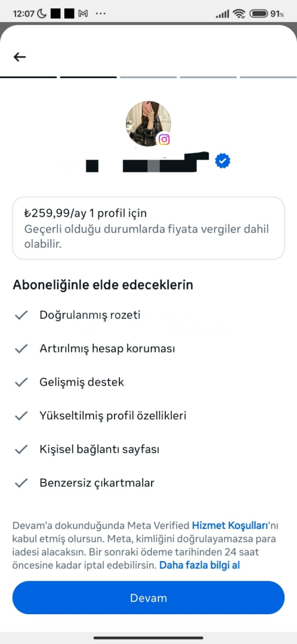The width and height of the screenshot is (297, 644).
Task: Tap the Instagram logo badge on avatar
Action: [164, 139]
